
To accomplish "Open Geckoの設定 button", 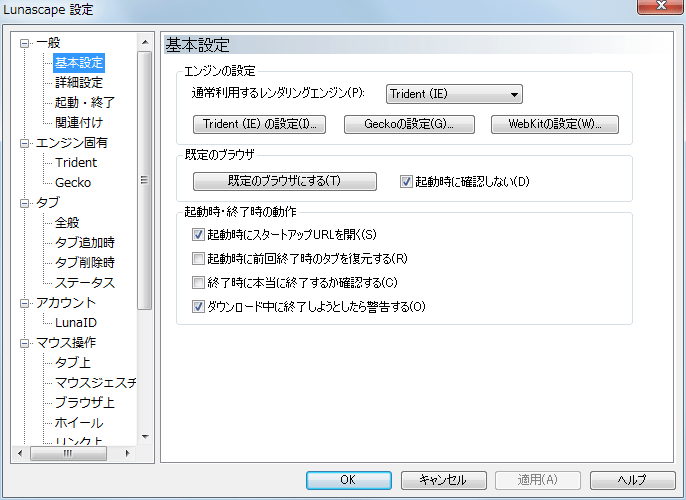I will 409,124.
